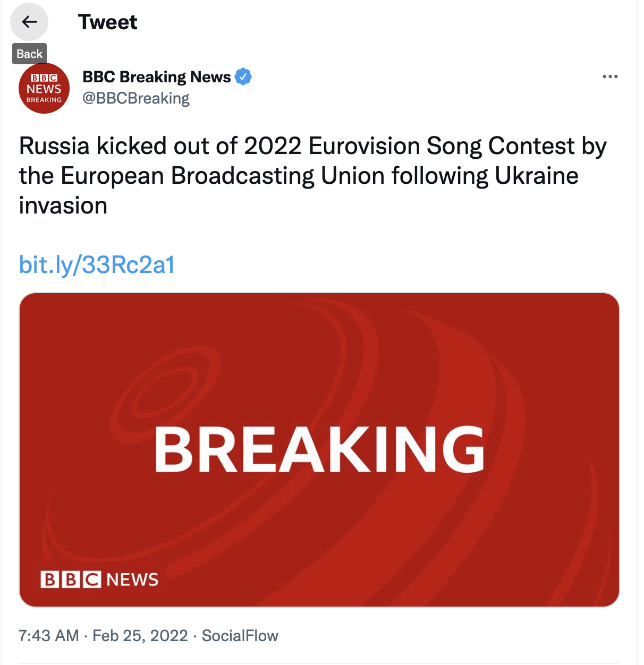
Task: Click the Feb 25, 2022 date
Action: [140, 636]
